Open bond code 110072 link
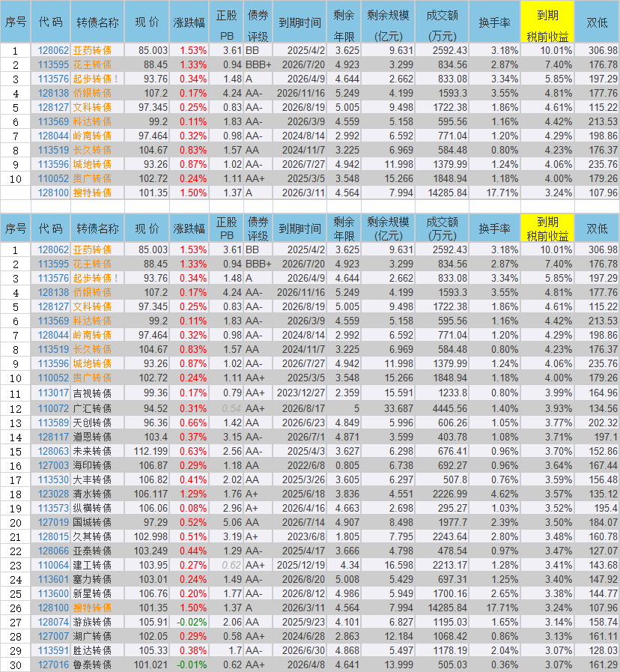The image size is (620, 672). 53,408
